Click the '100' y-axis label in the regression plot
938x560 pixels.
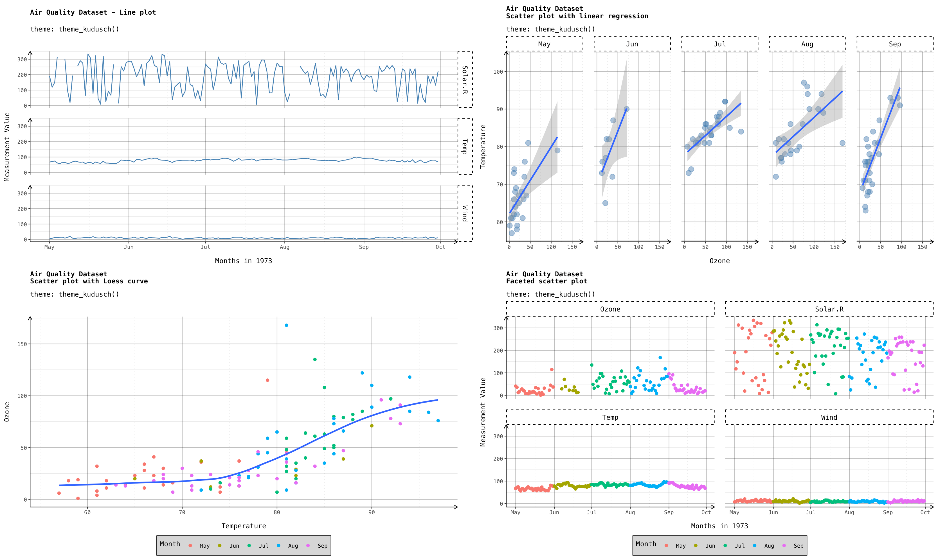point(498,72)
